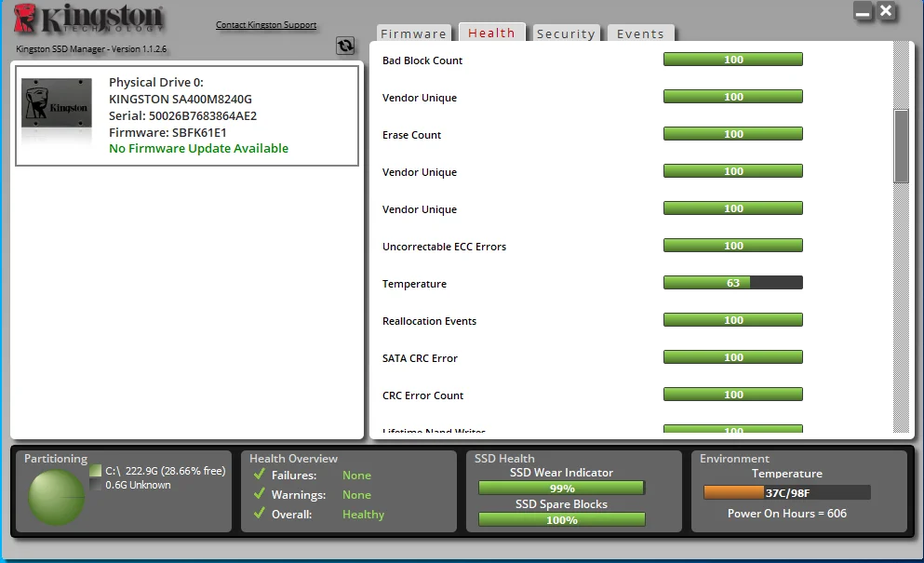Click the Serial: 50026B7683864AE2 text
924x563 pixels.
[x=182, y=115]
